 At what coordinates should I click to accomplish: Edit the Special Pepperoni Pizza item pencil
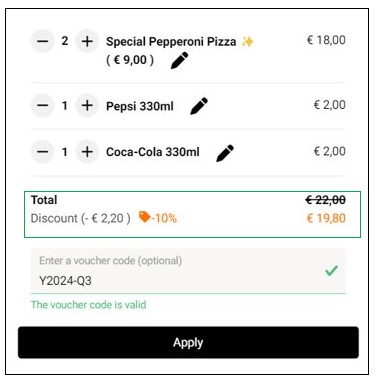(x=179, y=60)
